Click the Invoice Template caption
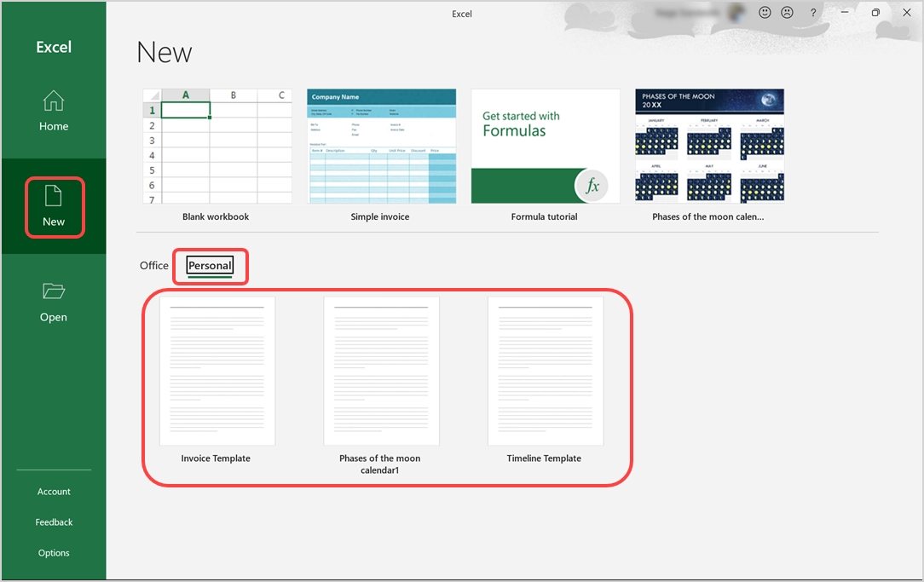Viewport: 924px width, 582px height. pos(216,458)
